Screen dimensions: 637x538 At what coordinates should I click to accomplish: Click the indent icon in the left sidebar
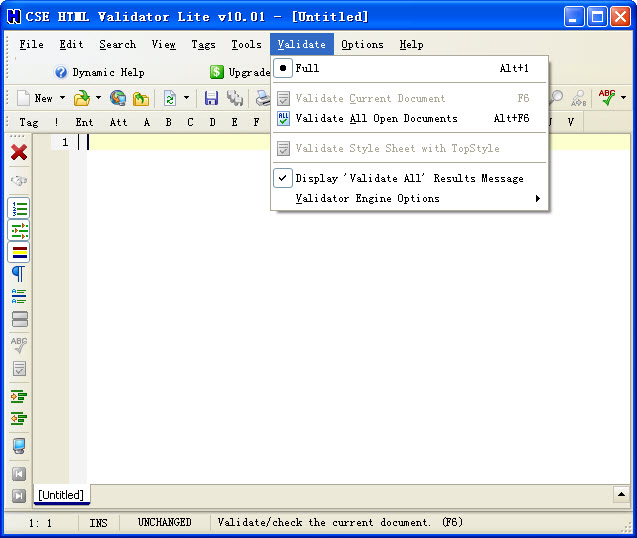(19, 396)
